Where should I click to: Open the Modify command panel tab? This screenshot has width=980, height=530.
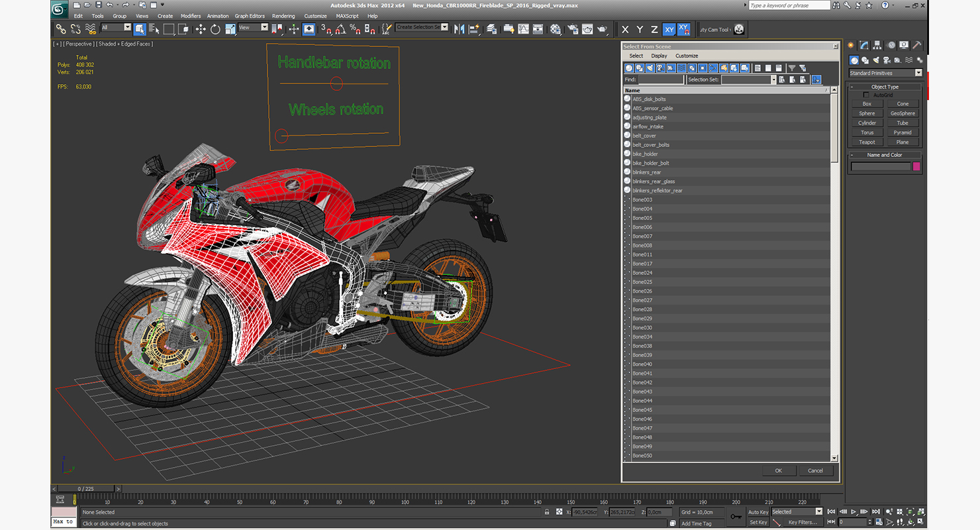863,45
